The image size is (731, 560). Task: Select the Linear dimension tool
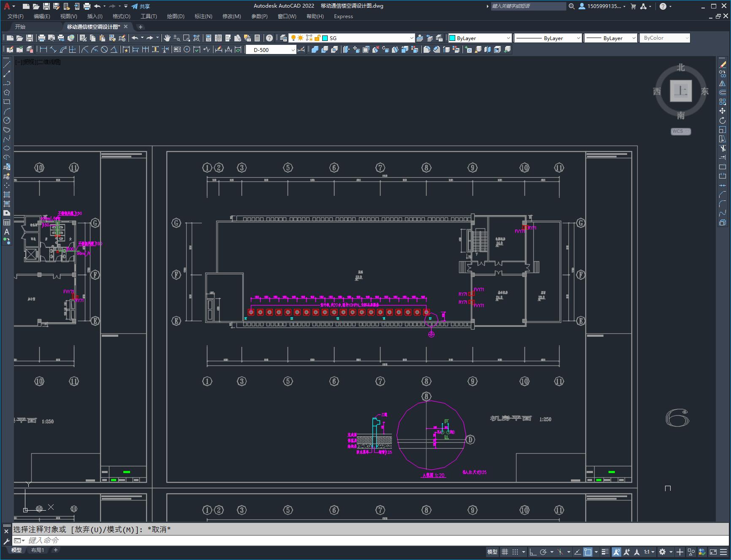43,49
